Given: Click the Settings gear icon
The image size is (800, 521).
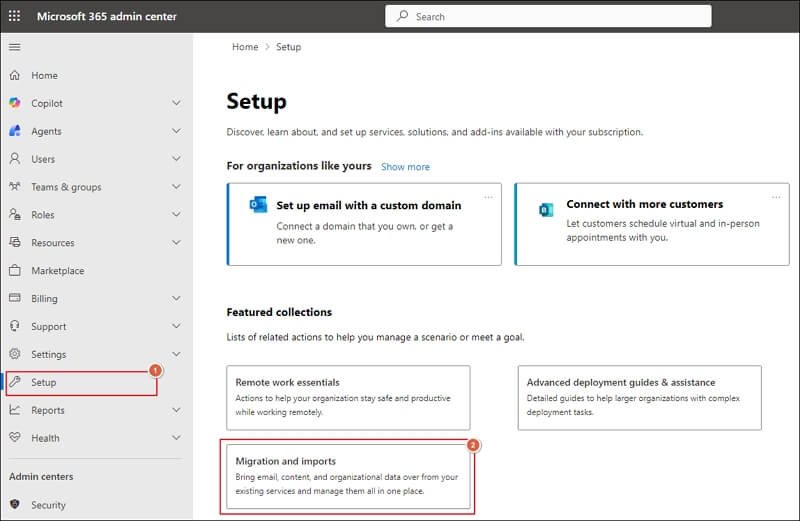Looking at the screenshot, I should click(x=15, y=354).
